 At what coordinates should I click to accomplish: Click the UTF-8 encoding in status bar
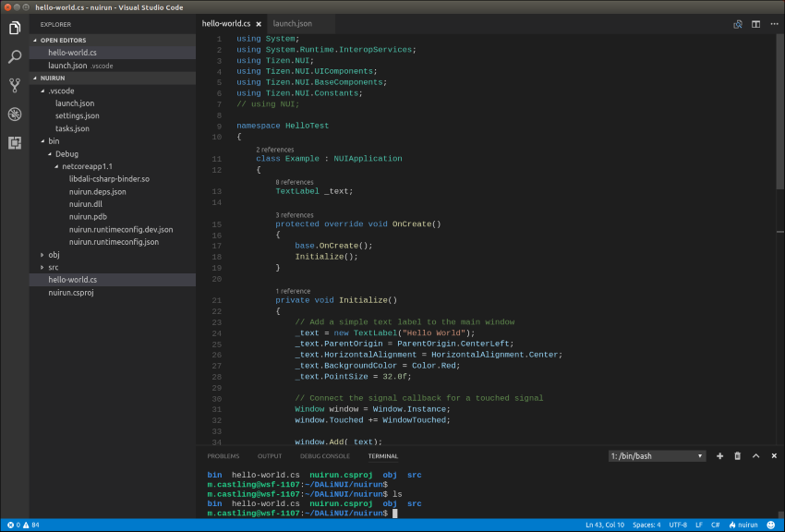[x=677, y=525]
